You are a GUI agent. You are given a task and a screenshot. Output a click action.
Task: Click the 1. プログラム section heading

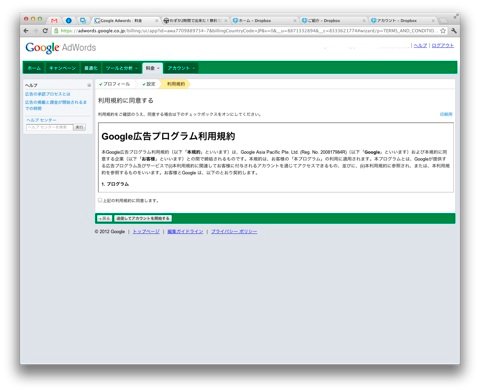point(115,184)
